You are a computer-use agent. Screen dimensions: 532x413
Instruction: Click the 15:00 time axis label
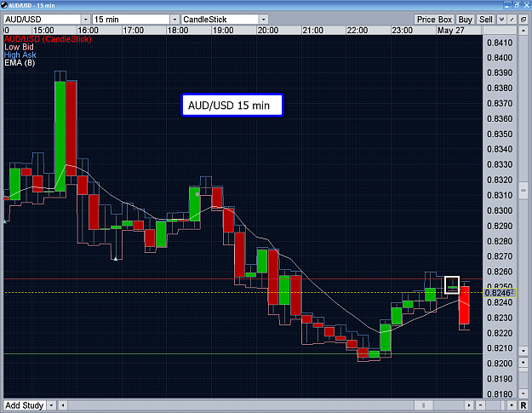click(43, 30)
